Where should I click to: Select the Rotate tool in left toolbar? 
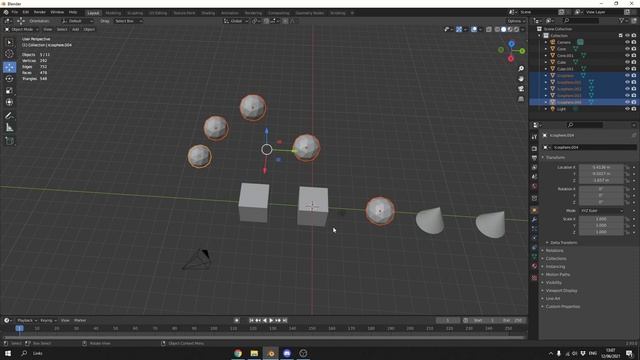pos(9,78)
